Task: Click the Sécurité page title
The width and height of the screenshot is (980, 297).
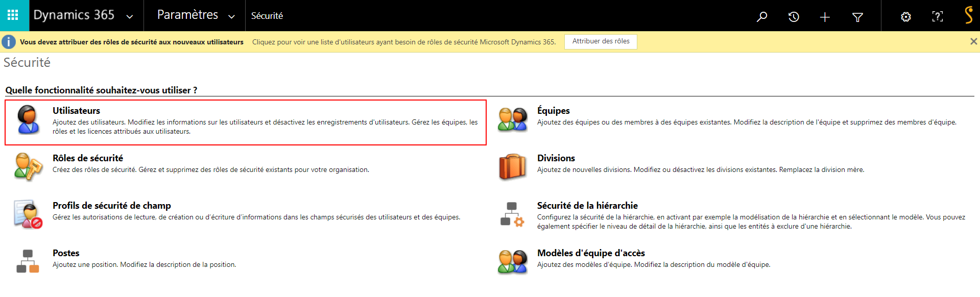Action: coord(27,62)
